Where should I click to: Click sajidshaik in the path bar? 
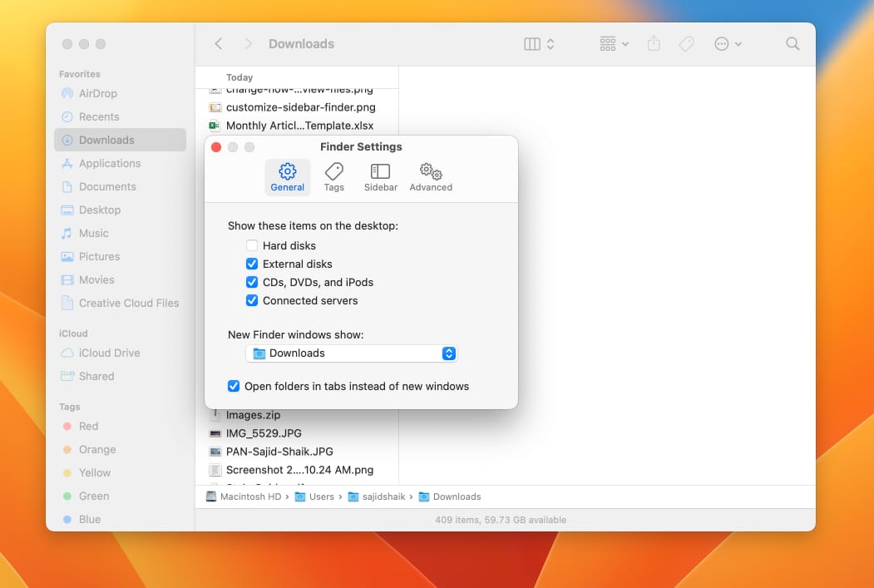(x=379, y=497)
